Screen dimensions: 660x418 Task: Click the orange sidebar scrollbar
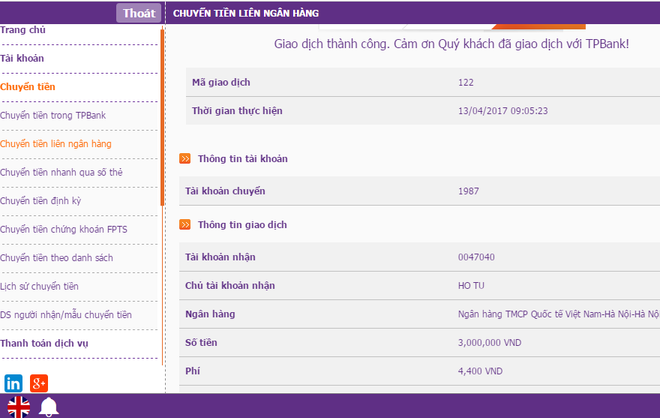(162, 120)
